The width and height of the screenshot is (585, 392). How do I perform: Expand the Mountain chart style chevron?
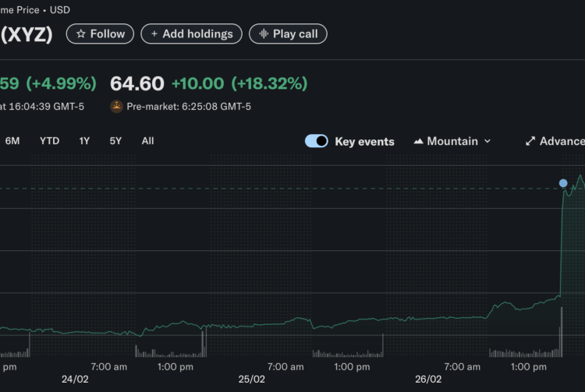(x=487, y=141)
